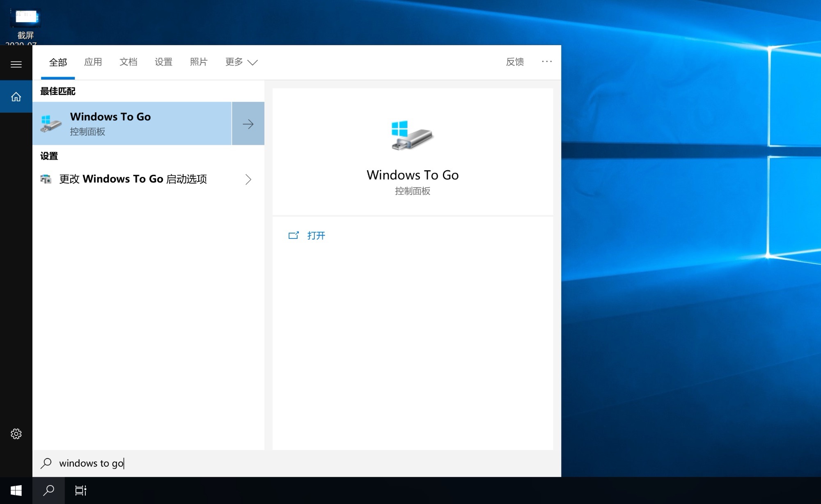Click the settings icon beside 更改 Windows To Go
The height and width of the screenshot is (504, 821).
coord(46,179)
